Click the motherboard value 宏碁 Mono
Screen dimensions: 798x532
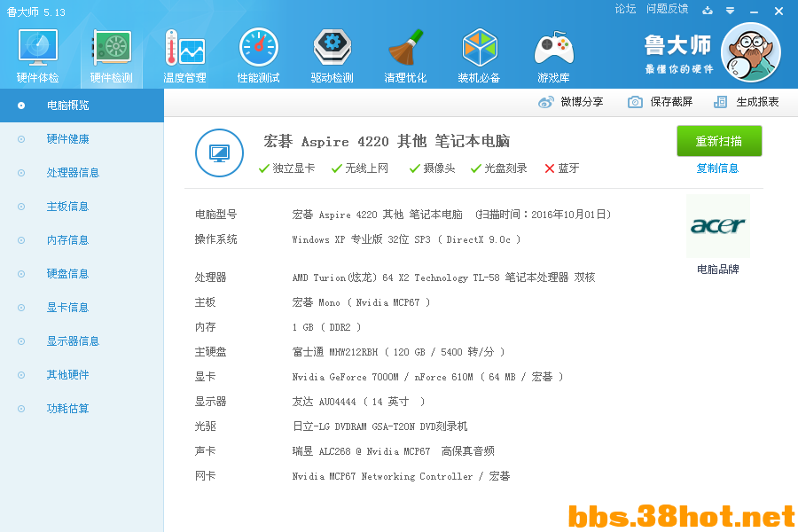point(361,302)
